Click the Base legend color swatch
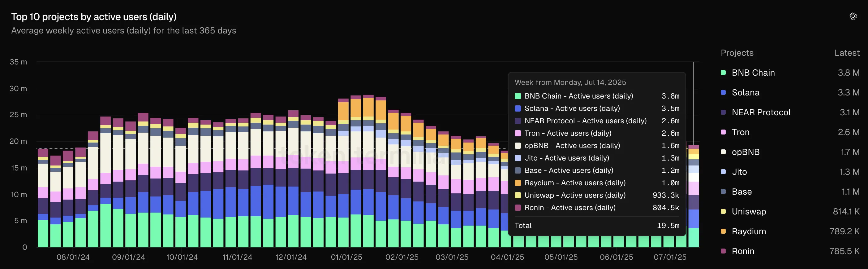 coord(723,192)
